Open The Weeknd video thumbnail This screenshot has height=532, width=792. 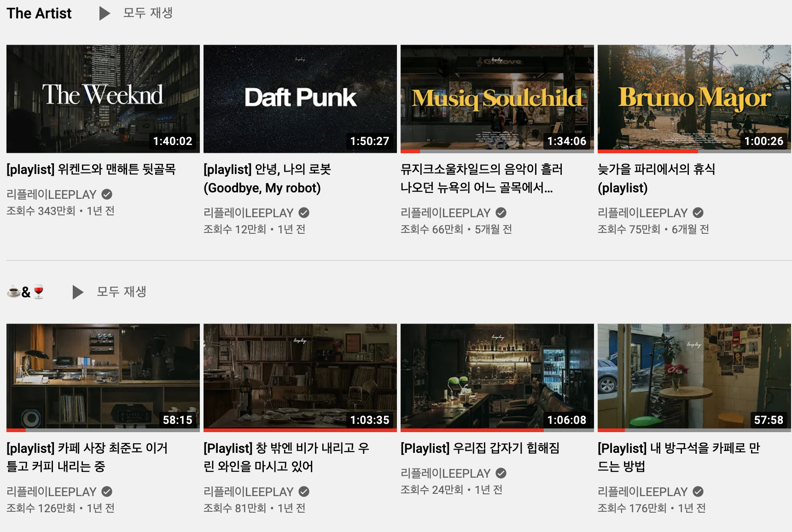click(103, 99)
